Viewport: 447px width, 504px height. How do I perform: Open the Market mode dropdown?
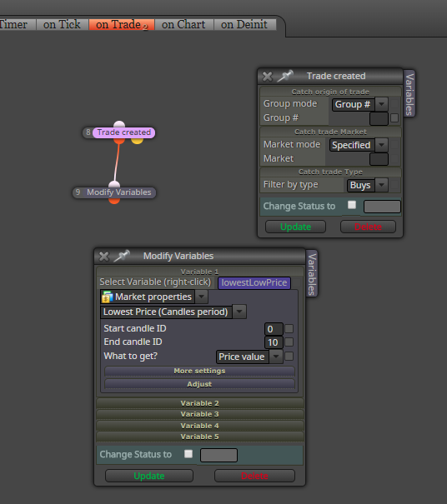(381, 145)
